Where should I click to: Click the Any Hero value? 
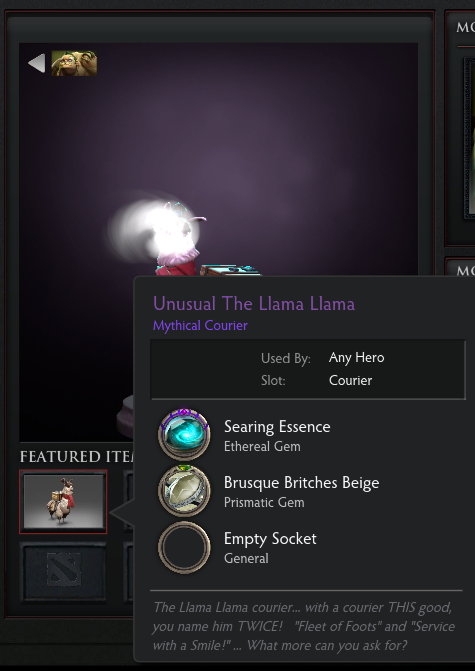356,357
